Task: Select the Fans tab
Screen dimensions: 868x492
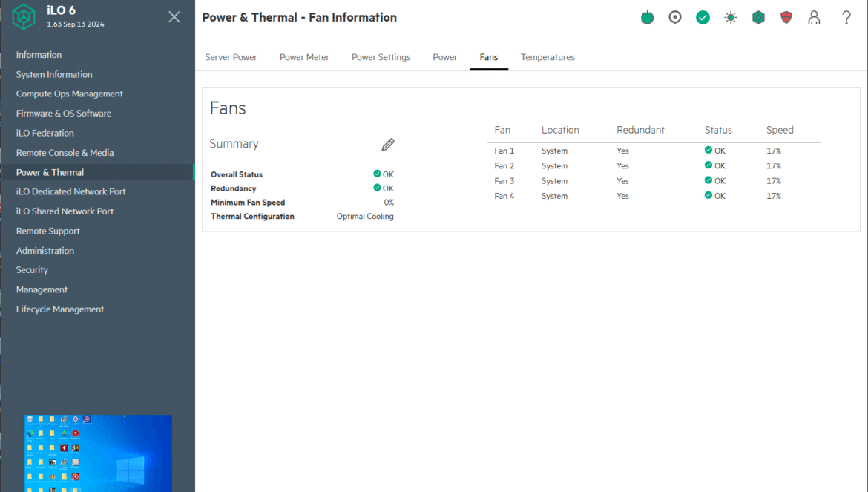Action: [489, 57]
